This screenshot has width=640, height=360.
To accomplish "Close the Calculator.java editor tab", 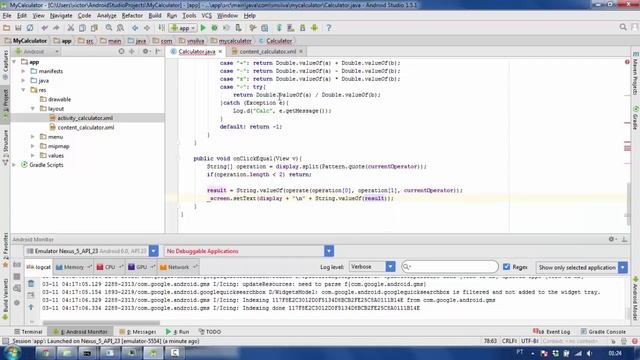I will 220,51.
